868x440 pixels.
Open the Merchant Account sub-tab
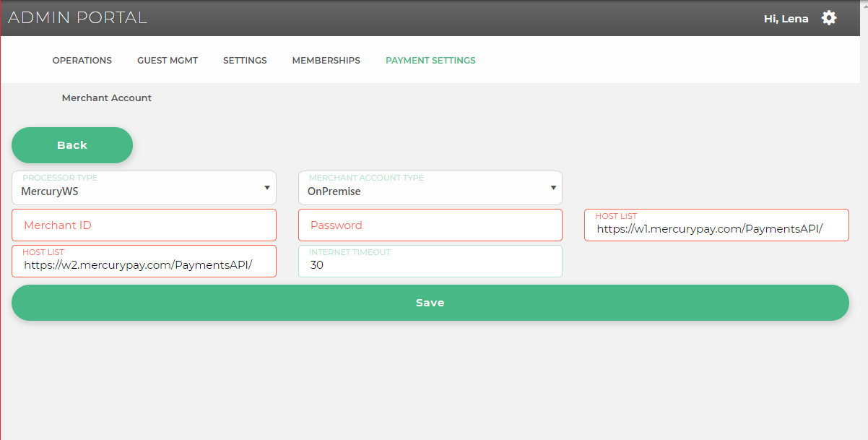point(107,98)
